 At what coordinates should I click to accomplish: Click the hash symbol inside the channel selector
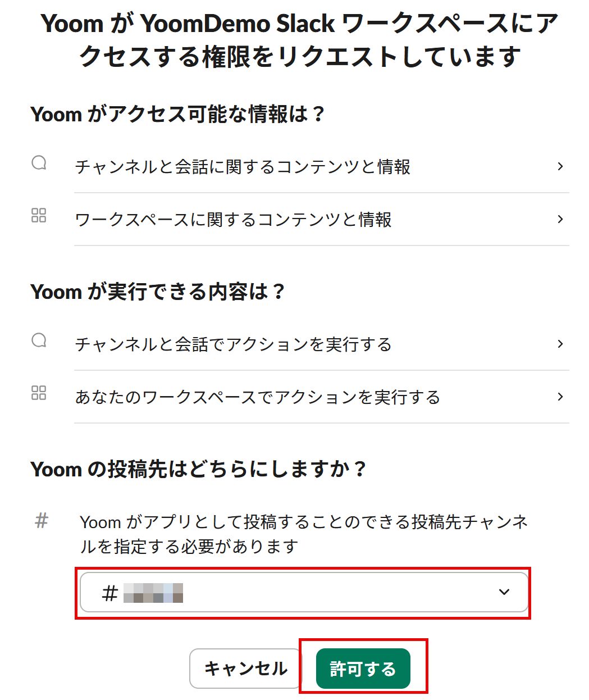point(110,593)
